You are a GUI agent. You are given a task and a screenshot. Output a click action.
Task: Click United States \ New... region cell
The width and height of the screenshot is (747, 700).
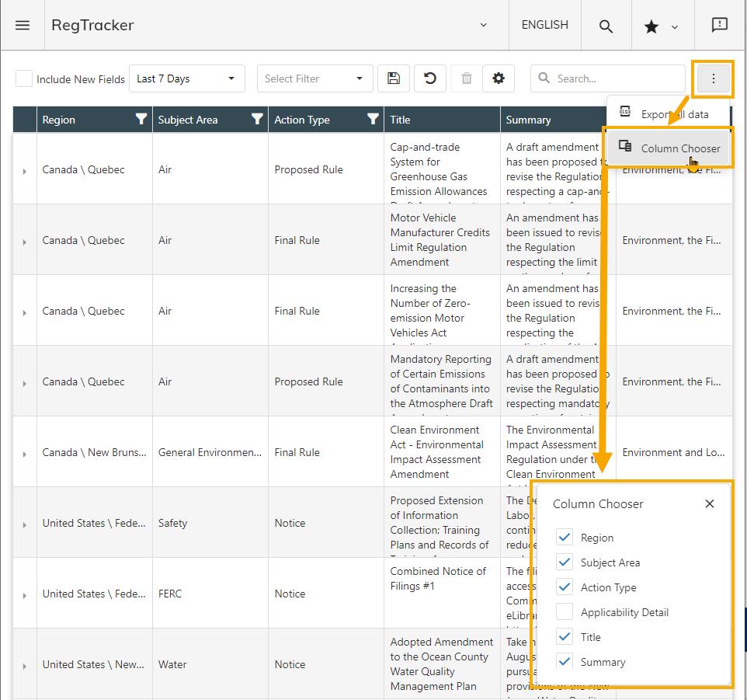click(94, 664)
